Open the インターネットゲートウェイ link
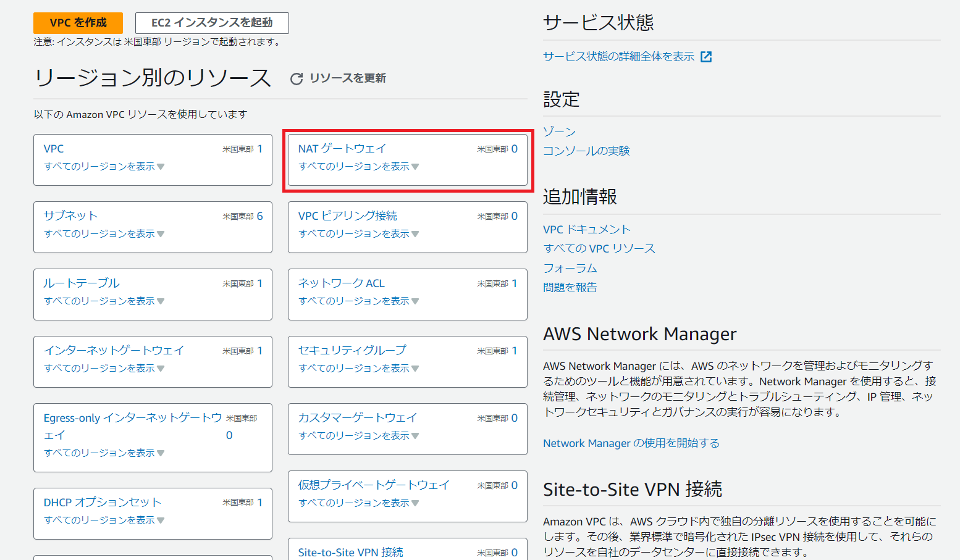This screenshot has height=560, width=960. 114,351
